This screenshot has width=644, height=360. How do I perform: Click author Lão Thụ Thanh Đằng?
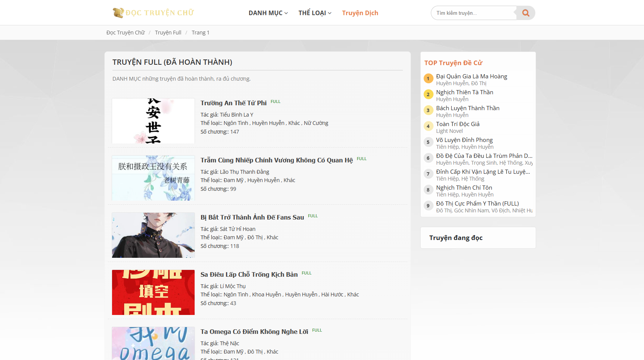(x=245, y=172)
